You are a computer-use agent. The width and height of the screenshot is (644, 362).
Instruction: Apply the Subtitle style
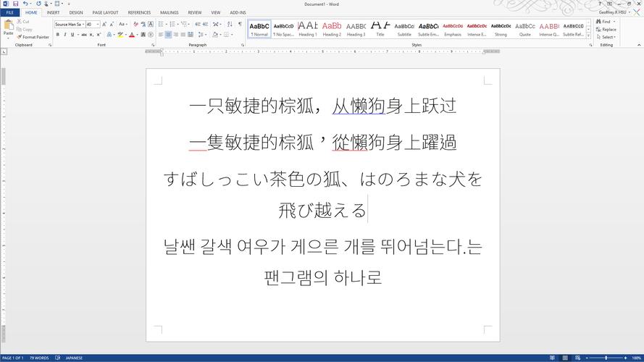point(404,29)
